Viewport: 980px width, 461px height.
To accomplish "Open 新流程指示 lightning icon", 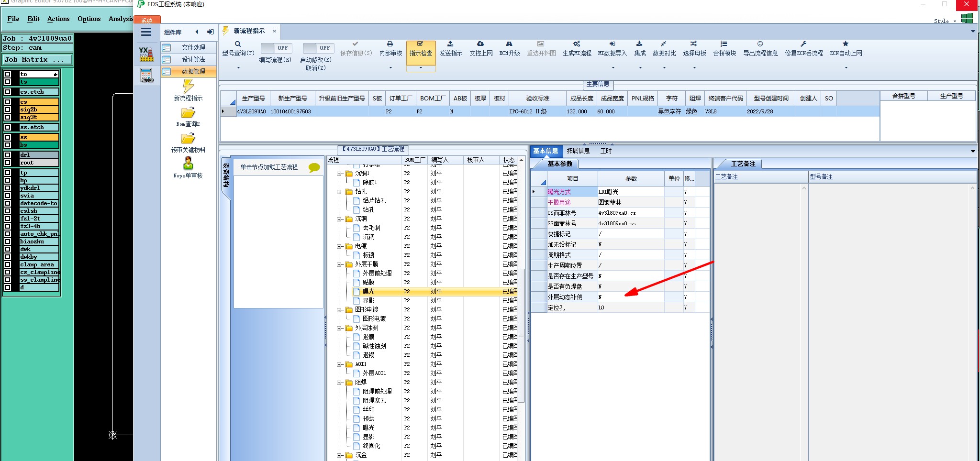I will tap(188, 86).
